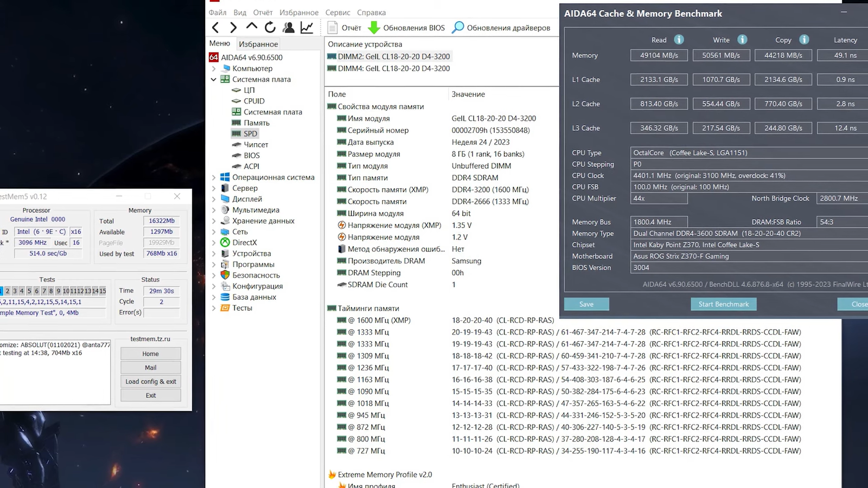Select test number 3 box in TestMem5

coord(15,291)
